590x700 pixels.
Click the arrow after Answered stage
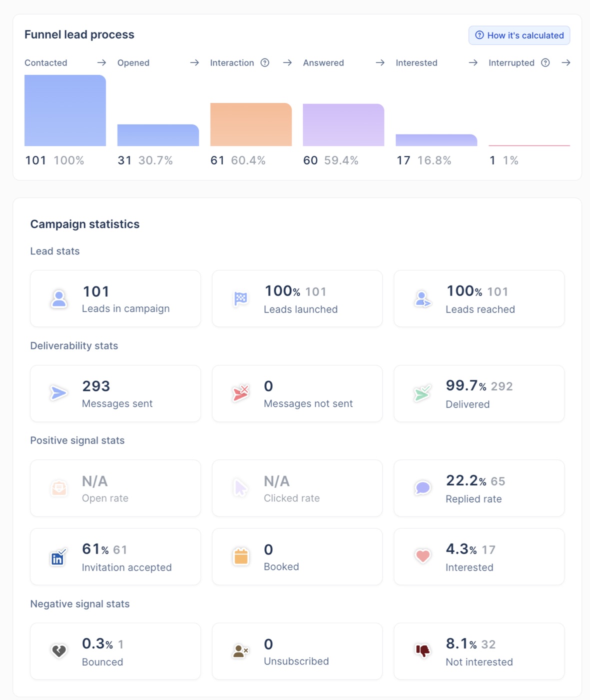tap(380, 62)
